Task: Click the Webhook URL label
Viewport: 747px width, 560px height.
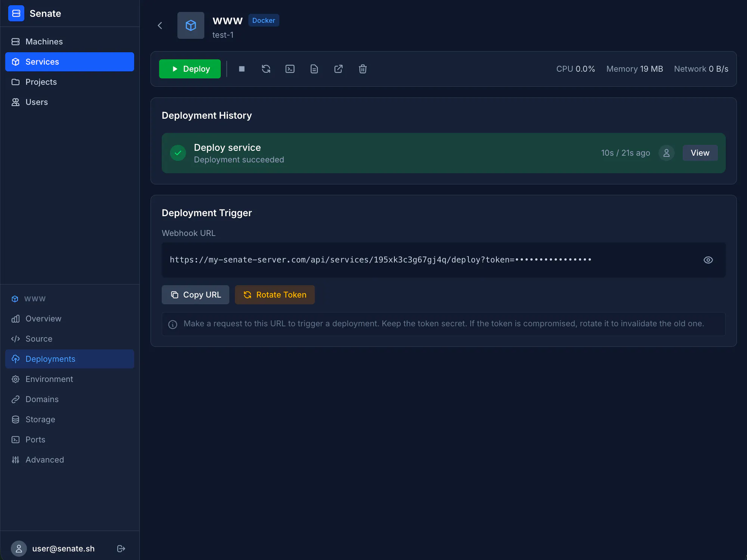Action: tap(189, 233)
